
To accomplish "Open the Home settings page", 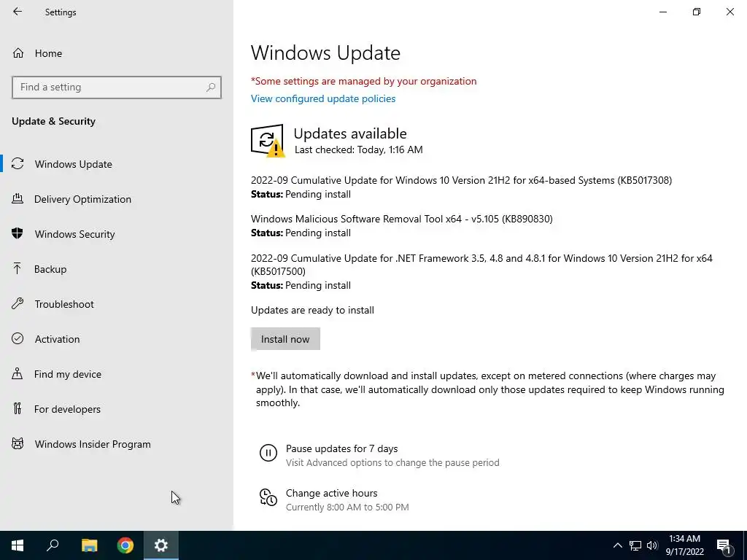I will (x=117, y=53).
